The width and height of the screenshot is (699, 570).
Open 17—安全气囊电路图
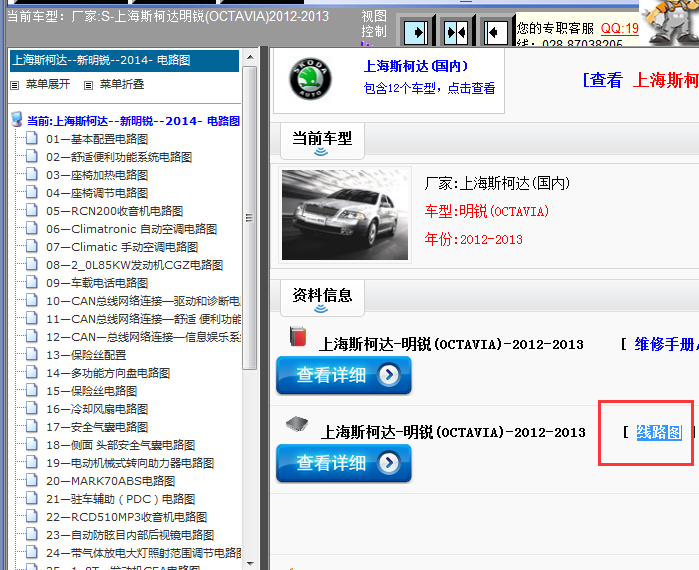tap(97, 427)
